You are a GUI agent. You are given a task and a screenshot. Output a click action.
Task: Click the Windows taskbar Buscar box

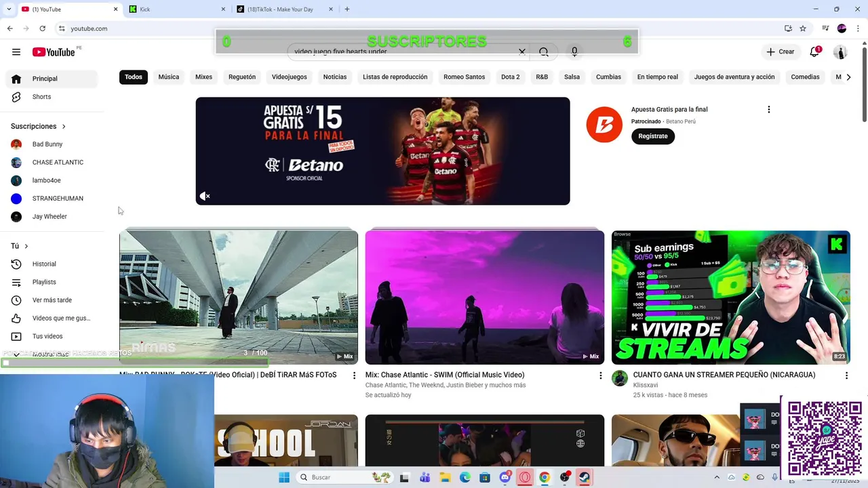coord(343,477)
